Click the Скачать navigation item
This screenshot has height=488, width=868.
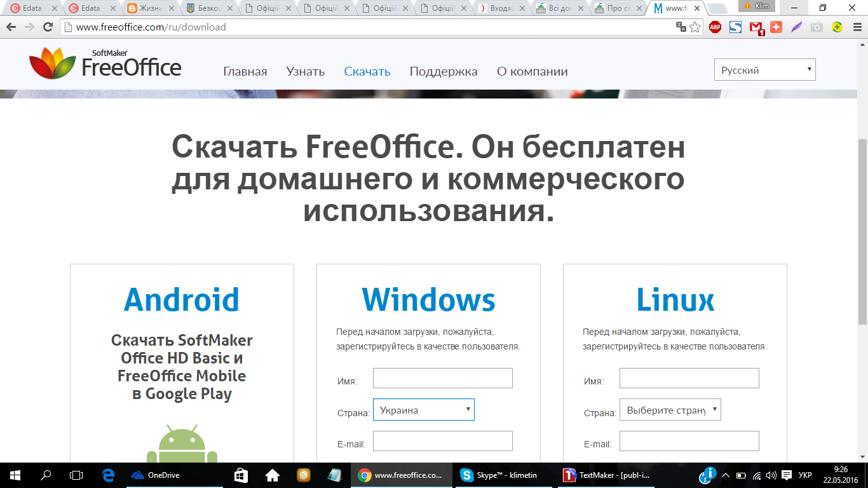(x=367, y=71)
